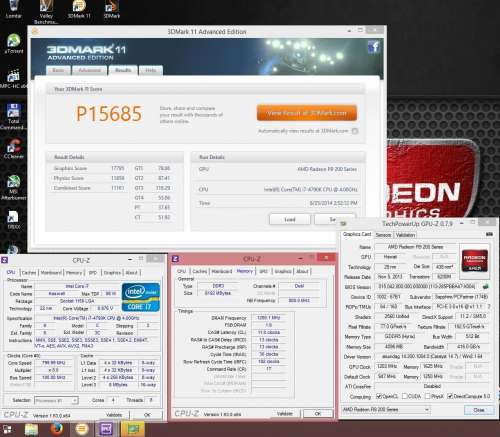This screenshot has width=500, height=437.
Task: Switch to the Basic tab in 3DMark 11
Action: pos(58,70)
